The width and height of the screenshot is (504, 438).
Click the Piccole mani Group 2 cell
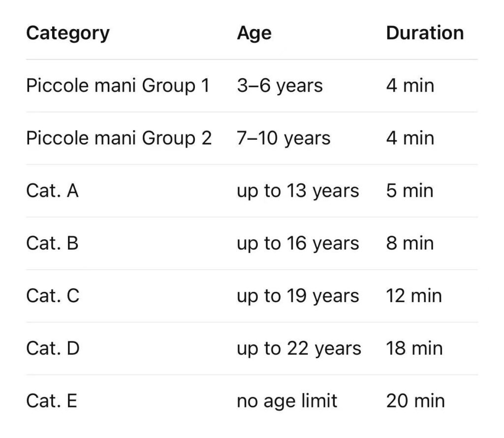coord(119,138)
